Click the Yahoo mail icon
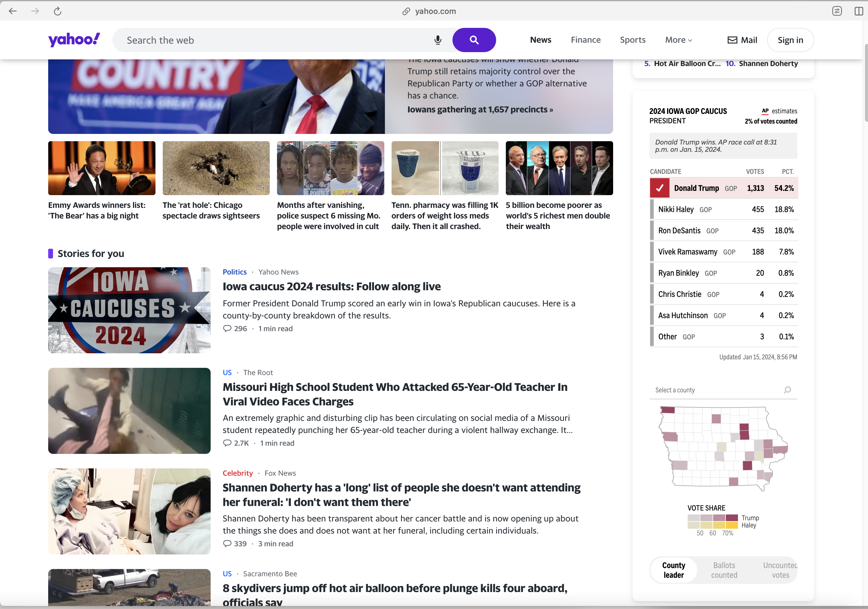This screenshot has height=609, width=868. (x=732, y=40)
